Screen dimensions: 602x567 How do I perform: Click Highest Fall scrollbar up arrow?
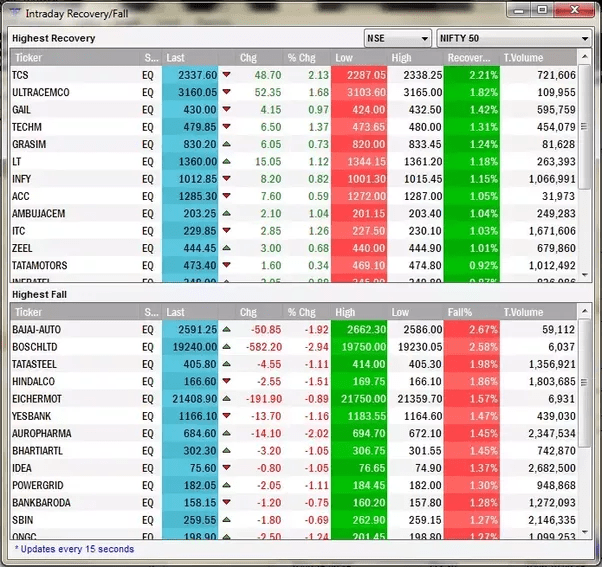click(585, 311)
